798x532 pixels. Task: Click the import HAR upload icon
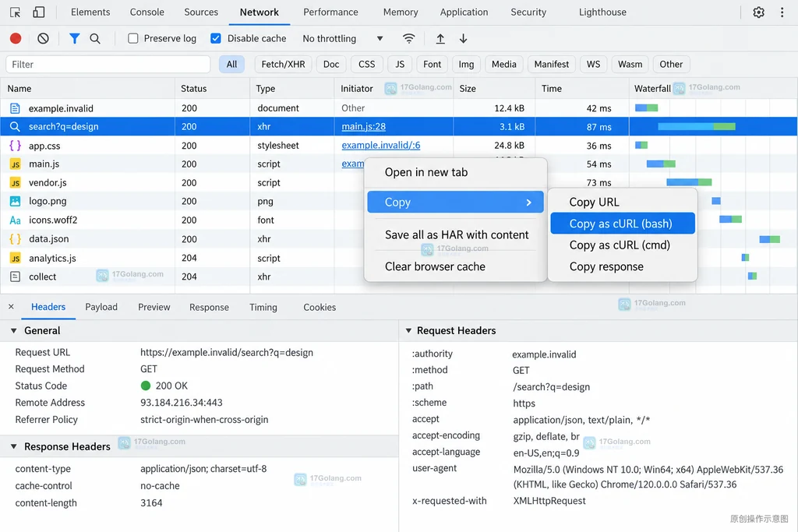click(440, 39)
